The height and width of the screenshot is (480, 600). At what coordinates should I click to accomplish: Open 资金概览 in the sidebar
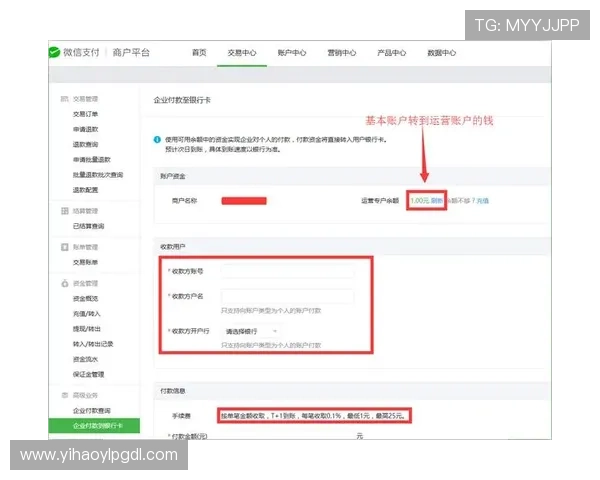(85, 299)
